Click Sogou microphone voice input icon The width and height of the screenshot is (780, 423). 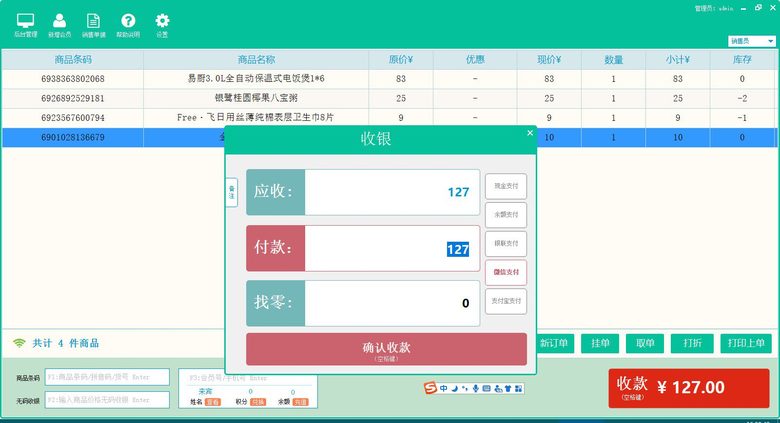point(476,388)
